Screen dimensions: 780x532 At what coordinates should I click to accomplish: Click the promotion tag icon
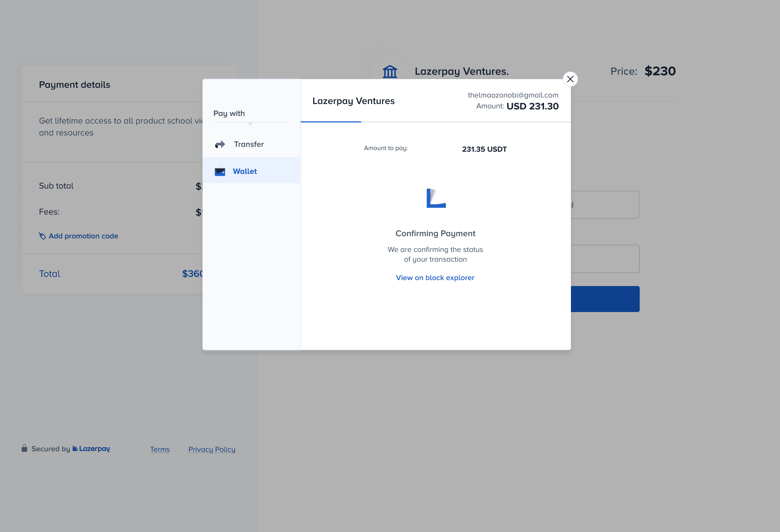coord(42,236)
